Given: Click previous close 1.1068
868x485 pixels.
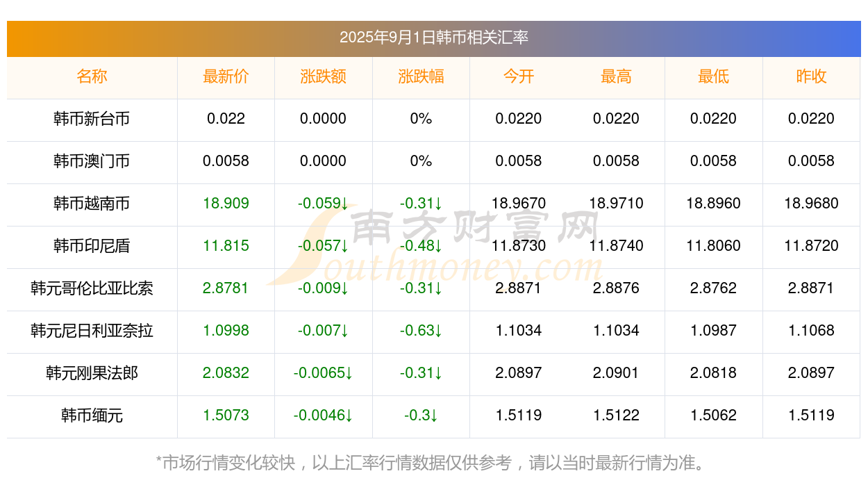Looking at the screenshot, I should click(x=811, y=331).
